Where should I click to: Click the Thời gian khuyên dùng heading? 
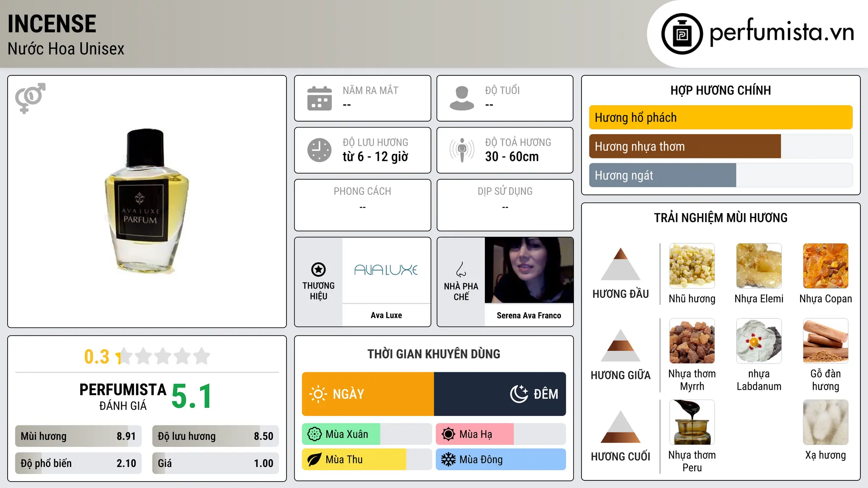pyautogui.click(x=434, y=354)
